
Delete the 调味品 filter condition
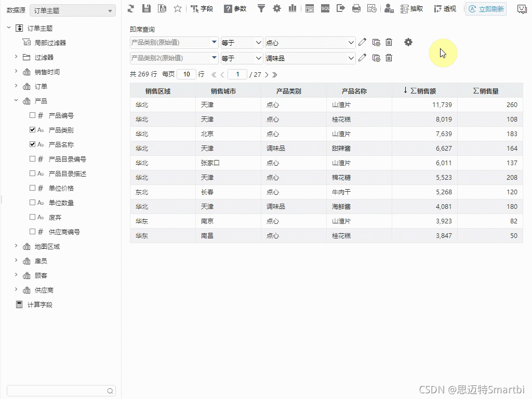[x=389, y=58]
